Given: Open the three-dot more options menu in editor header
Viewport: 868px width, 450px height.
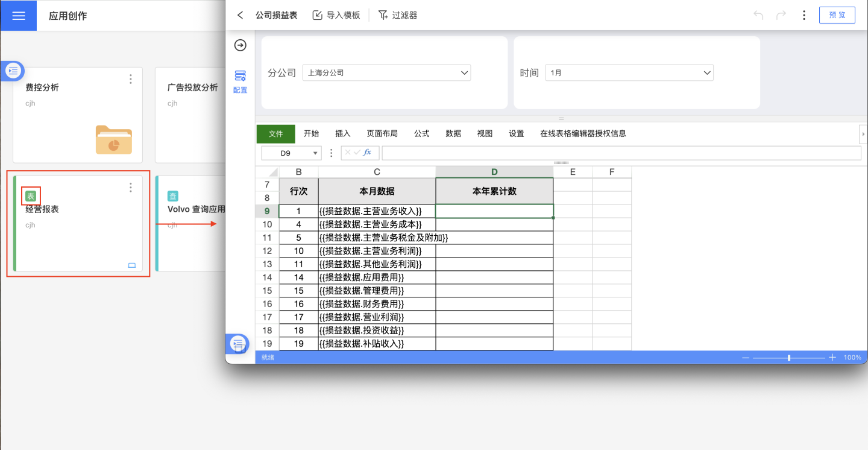Looking at the screenshot, I should pos(804,15).
